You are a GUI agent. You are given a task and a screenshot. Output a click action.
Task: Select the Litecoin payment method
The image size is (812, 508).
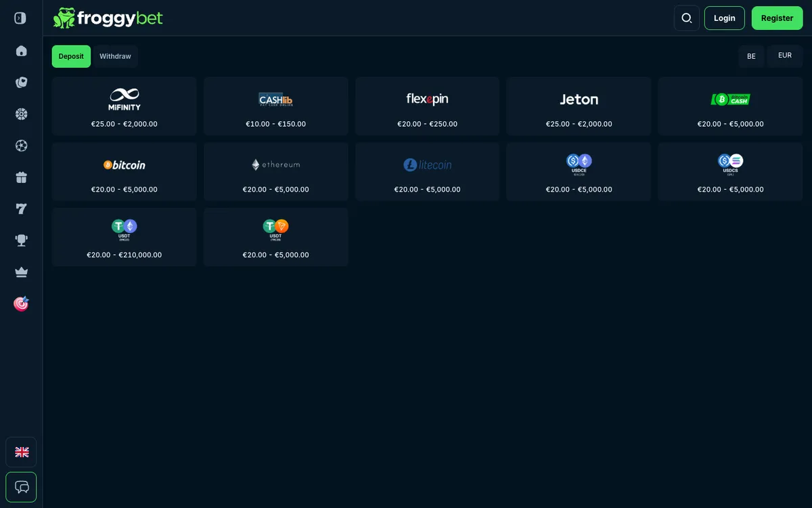(428, 172)
